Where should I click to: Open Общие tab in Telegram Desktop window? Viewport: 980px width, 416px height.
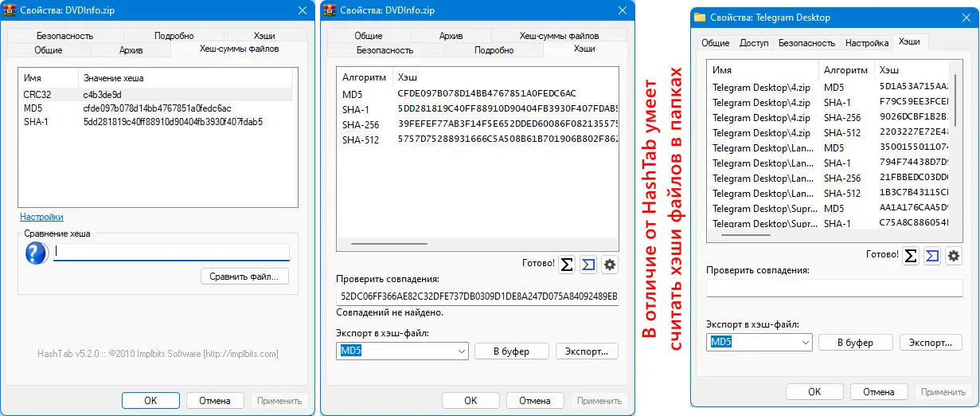pyautogui.click(x=716, y=43)
